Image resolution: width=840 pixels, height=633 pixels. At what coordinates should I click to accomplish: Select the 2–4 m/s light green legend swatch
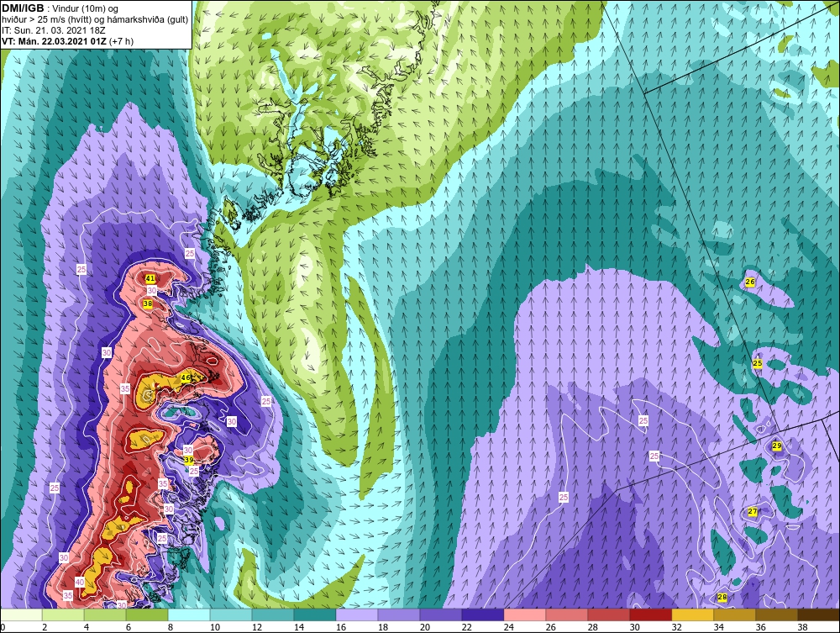pyautogui.click(x=63, y=615)
